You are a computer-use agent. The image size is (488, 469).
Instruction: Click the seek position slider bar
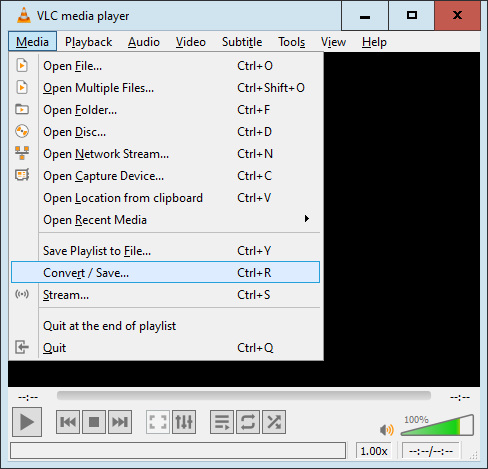(244, 396)
